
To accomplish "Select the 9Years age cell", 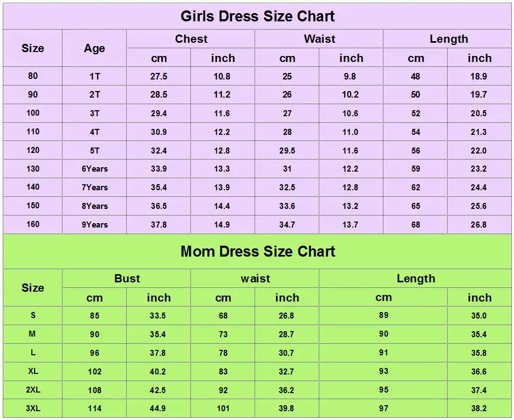I will click(x=95, y=225).
